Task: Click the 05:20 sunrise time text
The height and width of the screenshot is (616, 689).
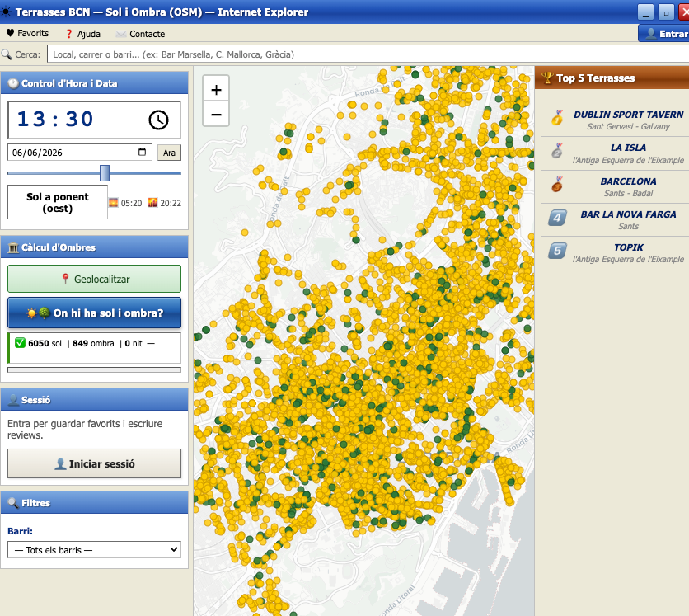Action: (131, 203)
